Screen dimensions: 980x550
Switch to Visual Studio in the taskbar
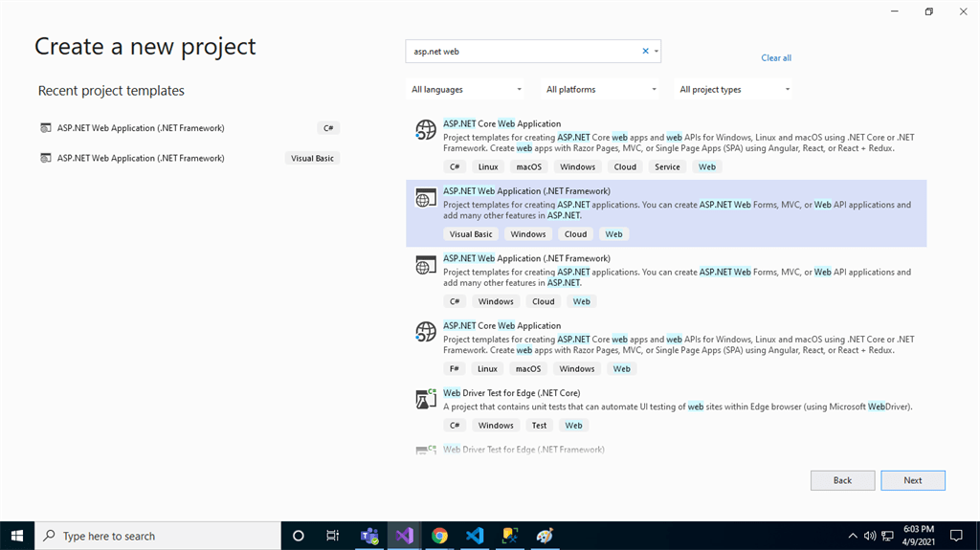click(x=405, y=536)
